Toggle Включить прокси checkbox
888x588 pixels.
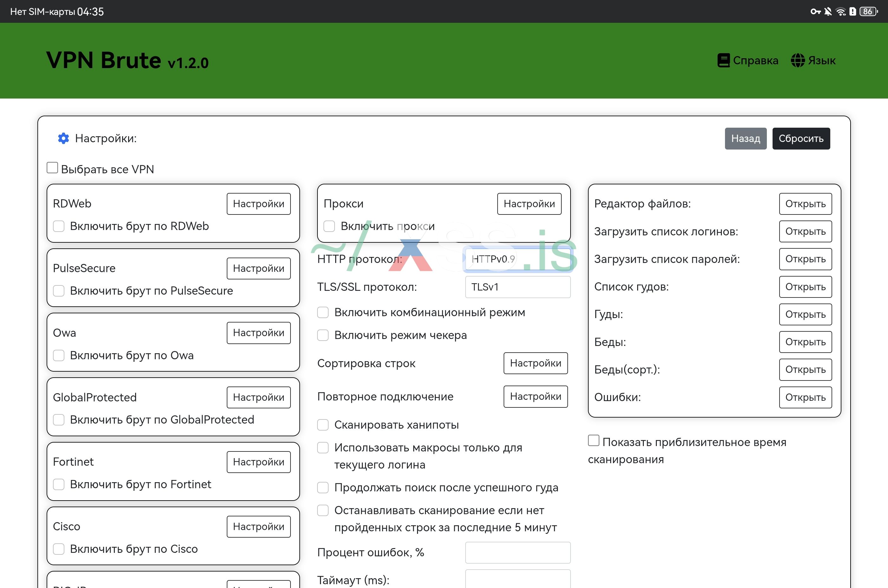click(330, 226)
